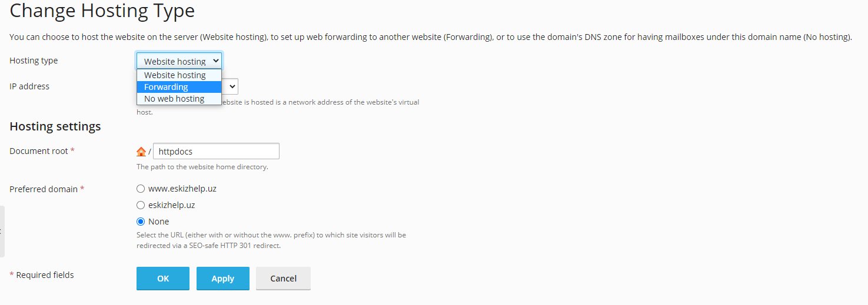Click the IP address field label

[29, 86]
